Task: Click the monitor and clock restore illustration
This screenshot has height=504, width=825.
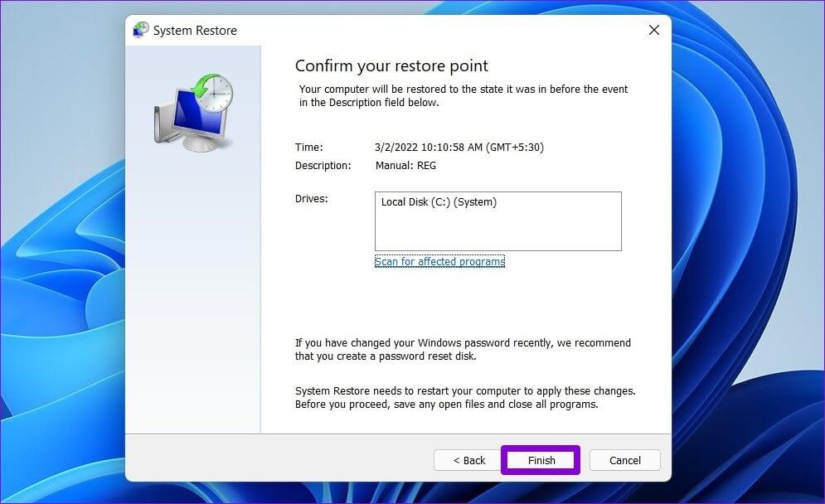Action: tap(194, 113)
